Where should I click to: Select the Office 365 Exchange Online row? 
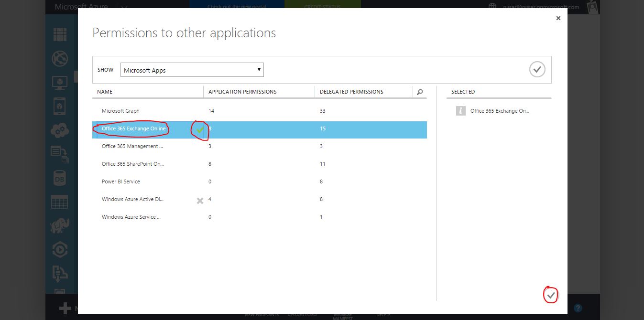[260, 129]
